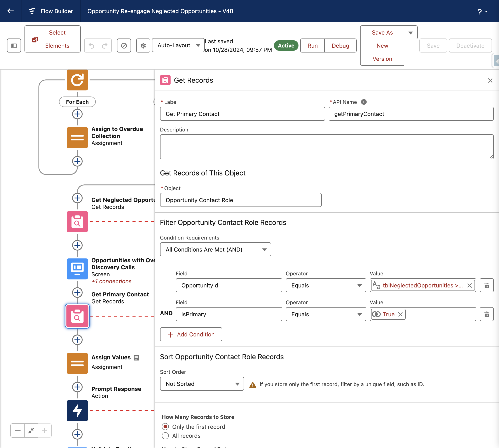This screenshot has height=448, width=499.
Task: Select Only the first record option
Action: click(165, 427)
